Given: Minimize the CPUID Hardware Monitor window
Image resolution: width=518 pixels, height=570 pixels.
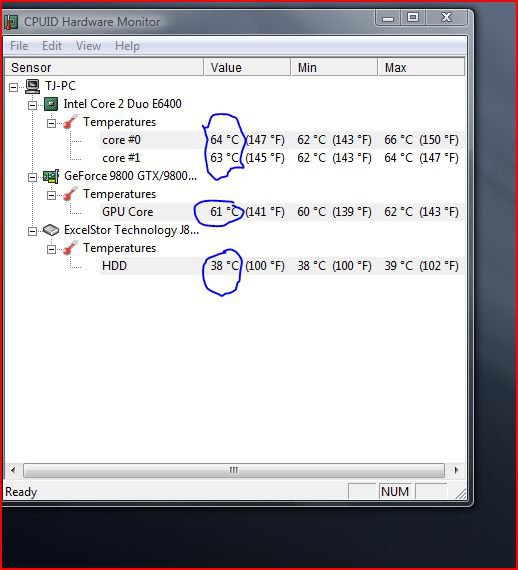Looking at the screenshot, I should pyautogui.click(x=388, y=18).
